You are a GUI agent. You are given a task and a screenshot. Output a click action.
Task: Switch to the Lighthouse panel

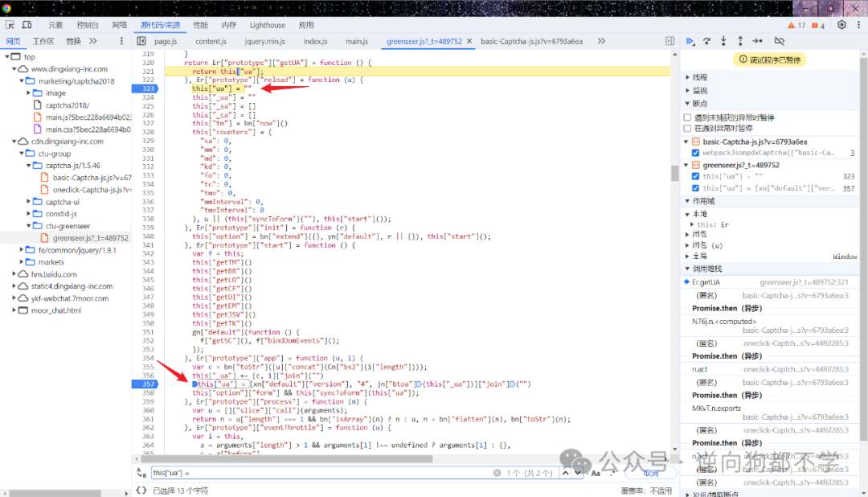point(268,25)
